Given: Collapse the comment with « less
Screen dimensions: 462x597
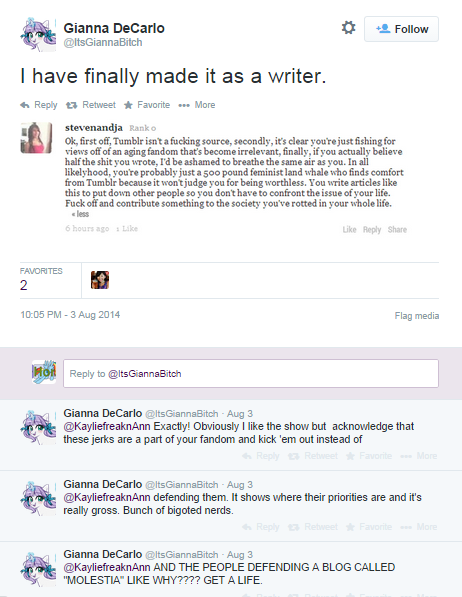Looking at the screenshot, I should tap(80, 214).
